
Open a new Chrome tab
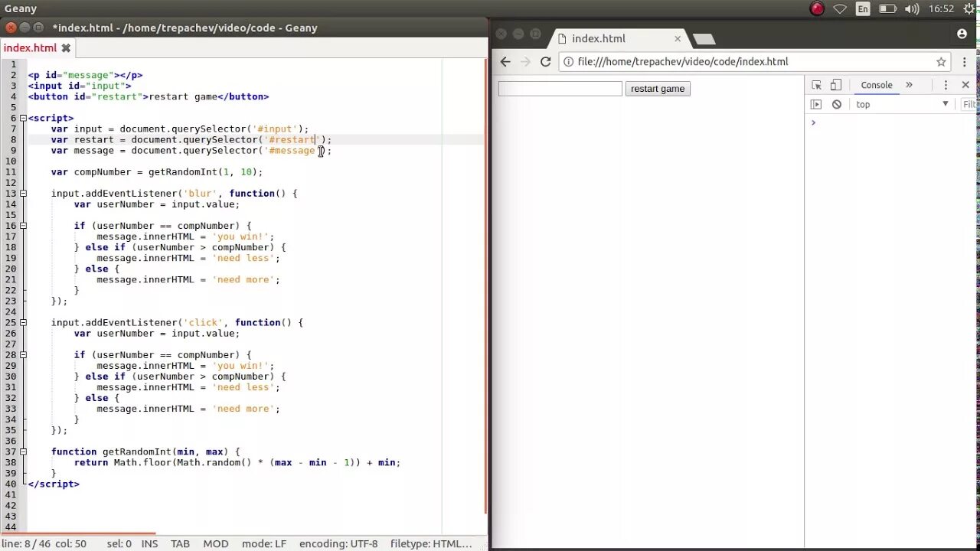coord(704,39)
